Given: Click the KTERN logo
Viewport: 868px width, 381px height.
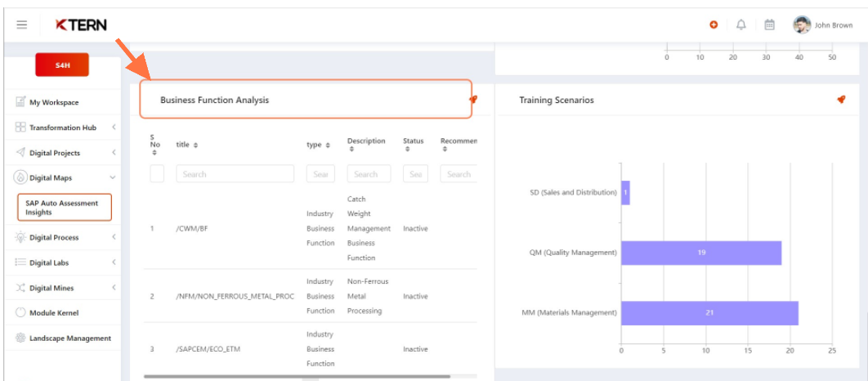Looking at the screenshot, I should pyautogui.click(x=81, y=25).
